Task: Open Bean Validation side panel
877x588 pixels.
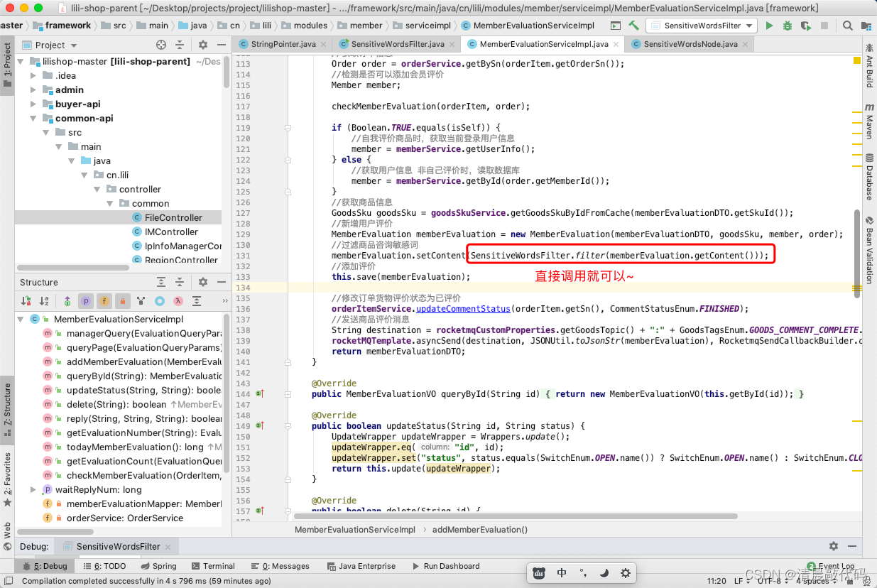Action: point(869,250)
